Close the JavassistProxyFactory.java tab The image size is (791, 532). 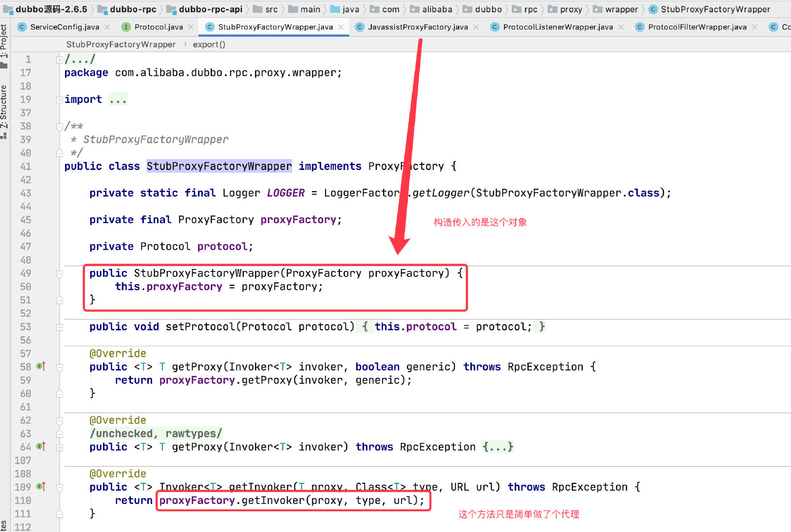(476, 27)
